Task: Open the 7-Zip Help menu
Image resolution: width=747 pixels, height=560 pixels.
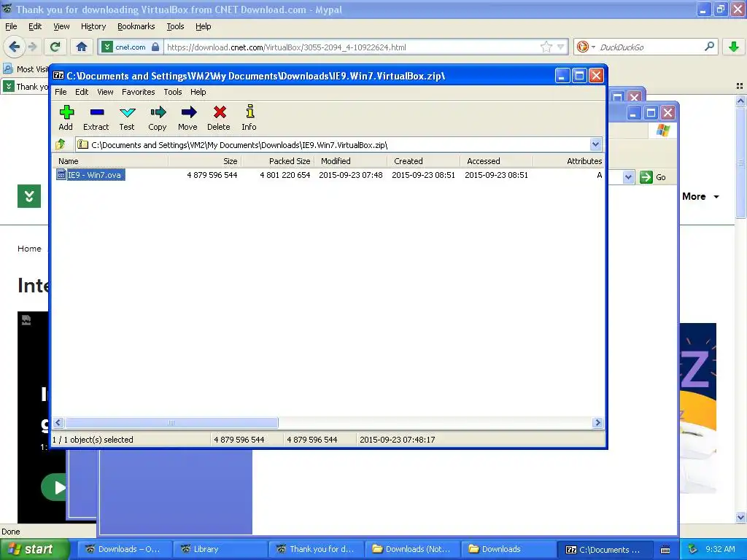Action: [x=198, y=92]
